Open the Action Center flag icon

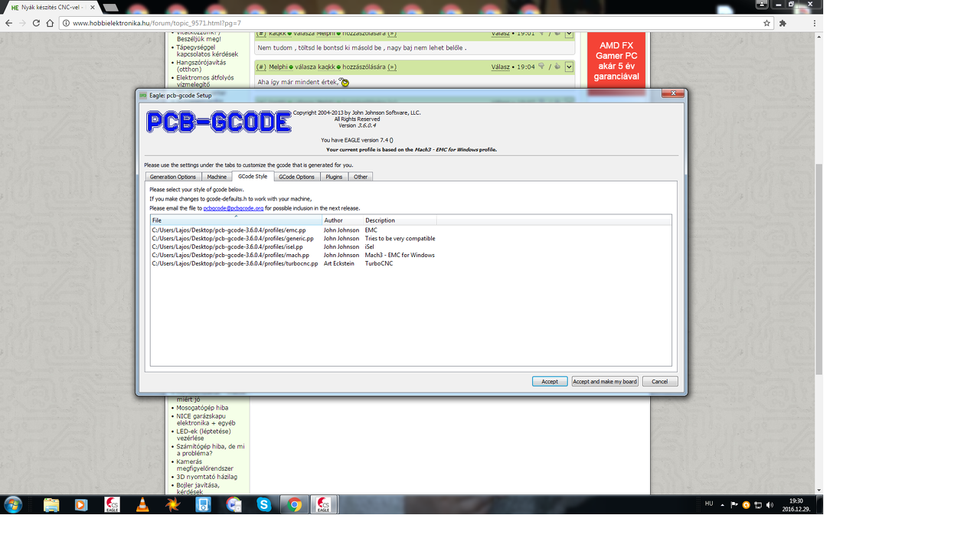[734, 504]
